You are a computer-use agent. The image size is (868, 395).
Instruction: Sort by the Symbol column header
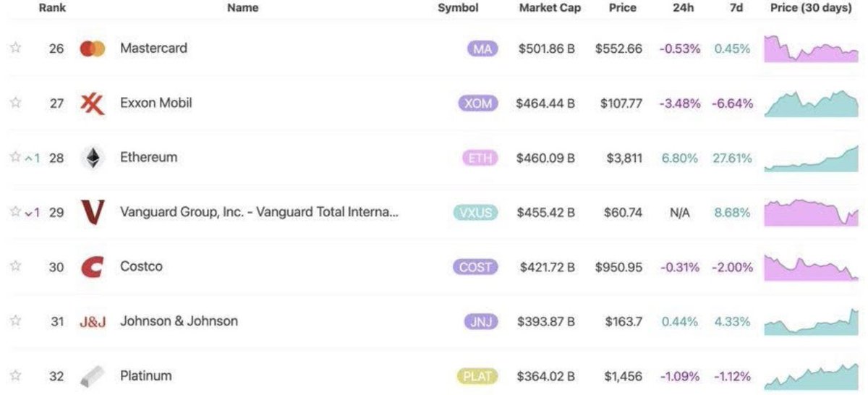point(458,8)
